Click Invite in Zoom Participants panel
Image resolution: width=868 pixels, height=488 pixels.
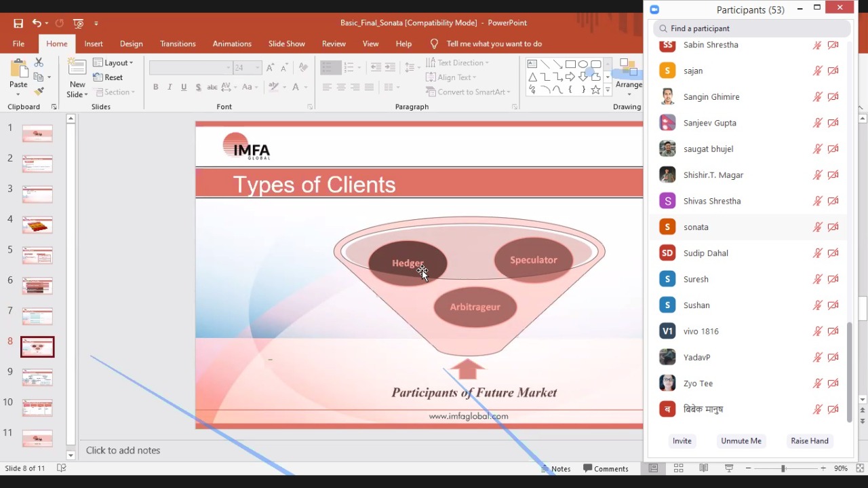pyautogui.click(x=682, y=441)
